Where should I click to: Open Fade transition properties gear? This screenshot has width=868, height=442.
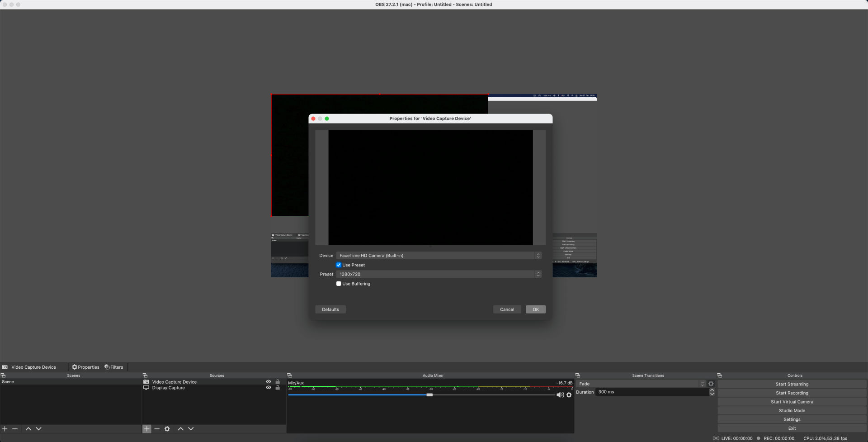(711, 384)
